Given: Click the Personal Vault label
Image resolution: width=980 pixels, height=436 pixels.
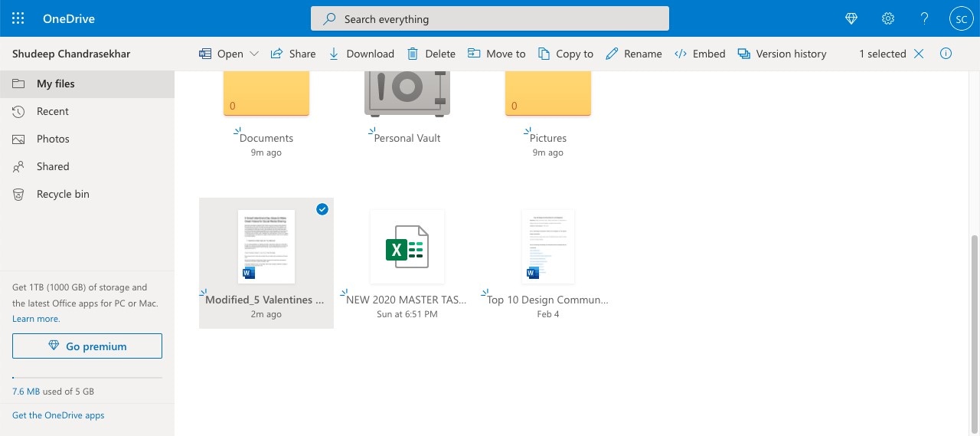Looking at the screenshot, I should tap(407, 139).
